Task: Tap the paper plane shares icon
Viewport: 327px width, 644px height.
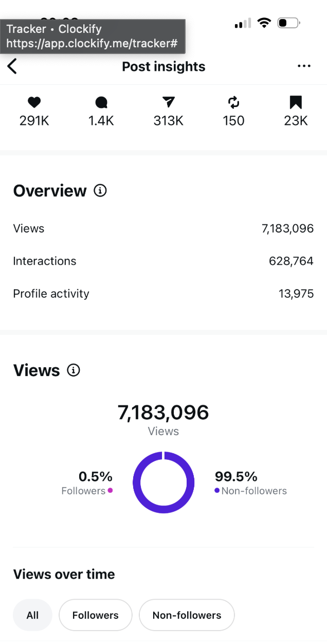Action: pos(168,103)
